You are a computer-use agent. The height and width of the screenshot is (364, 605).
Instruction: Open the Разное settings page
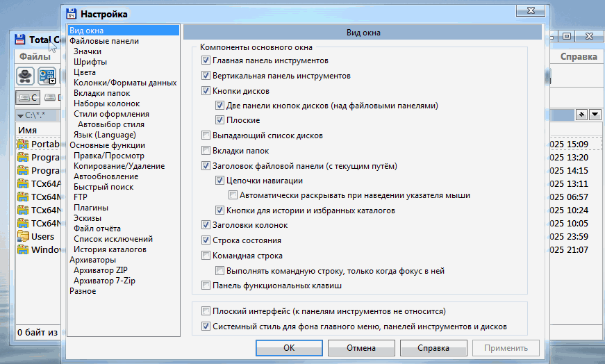click(x=83, y=291)
